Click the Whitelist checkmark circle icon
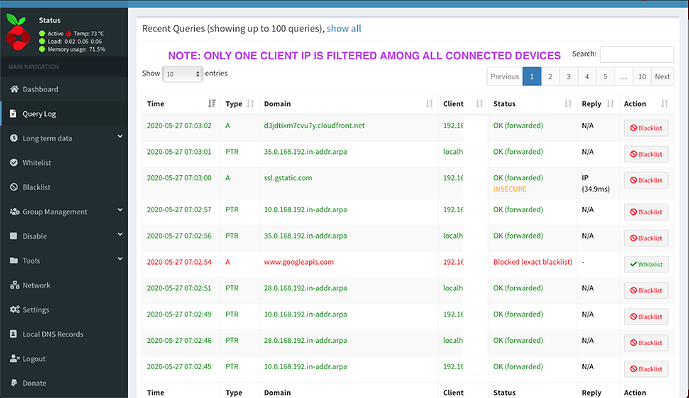This screenshot has height=398, width=689. pyautogui.click(x=14, y=163)
